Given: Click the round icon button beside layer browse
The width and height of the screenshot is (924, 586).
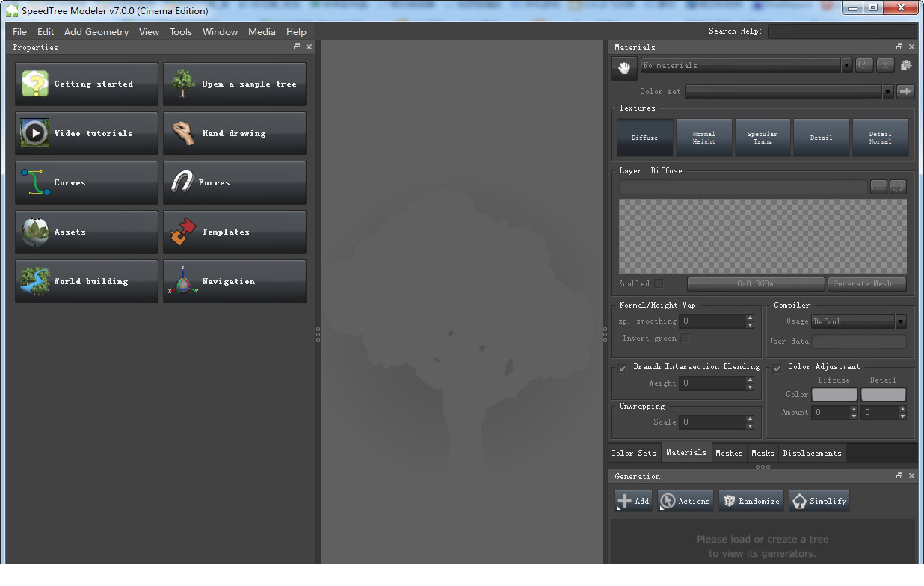Looking at the screenshot, I should click(898, 186).
